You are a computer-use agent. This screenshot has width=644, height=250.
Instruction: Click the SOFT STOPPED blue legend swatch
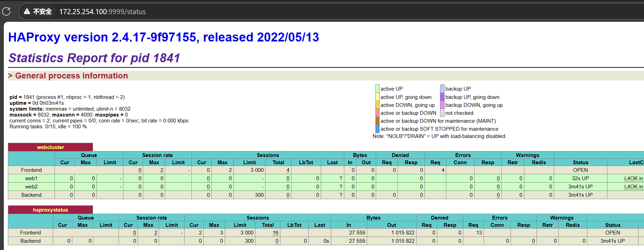pyautogui.click(x=377, y=129)
